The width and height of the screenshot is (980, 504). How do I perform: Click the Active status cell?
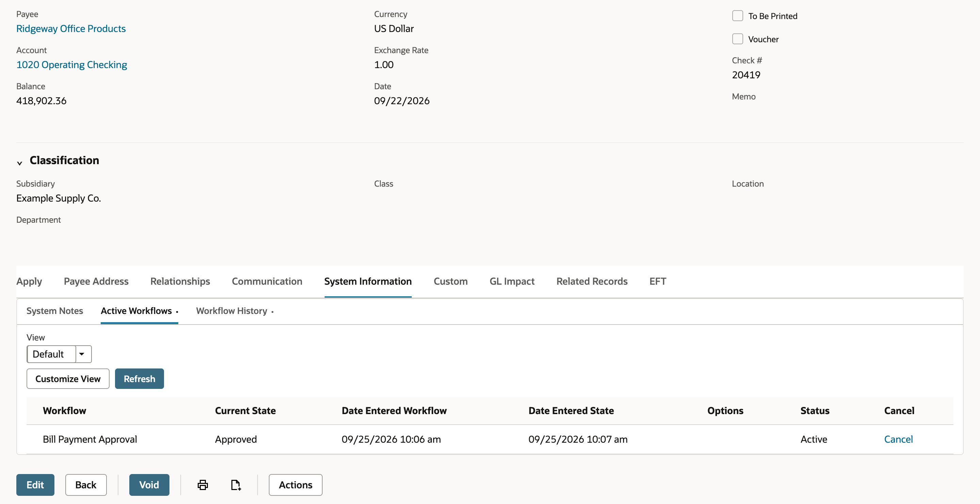[814, 439]
